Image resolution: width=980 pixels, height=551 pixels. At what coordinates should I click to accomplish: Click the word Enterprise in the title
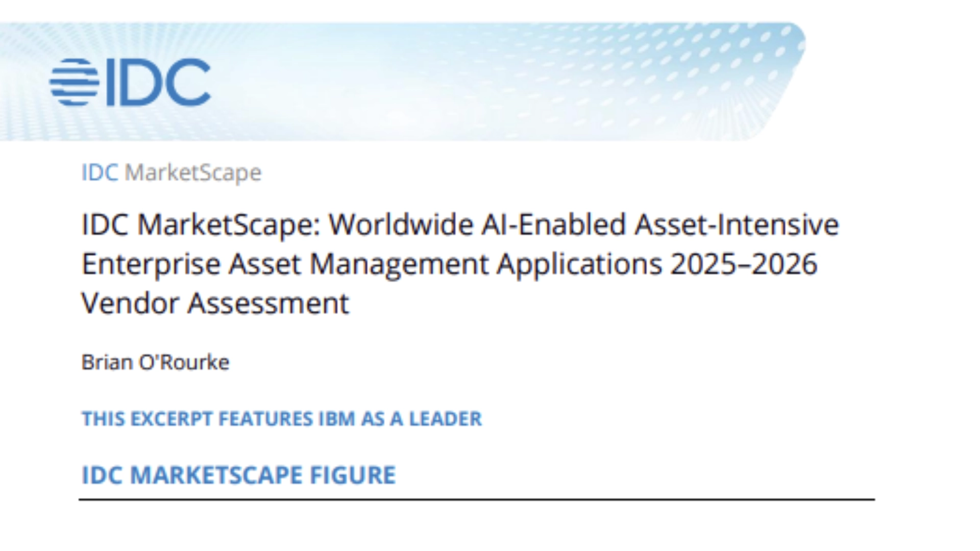point(151,264)
